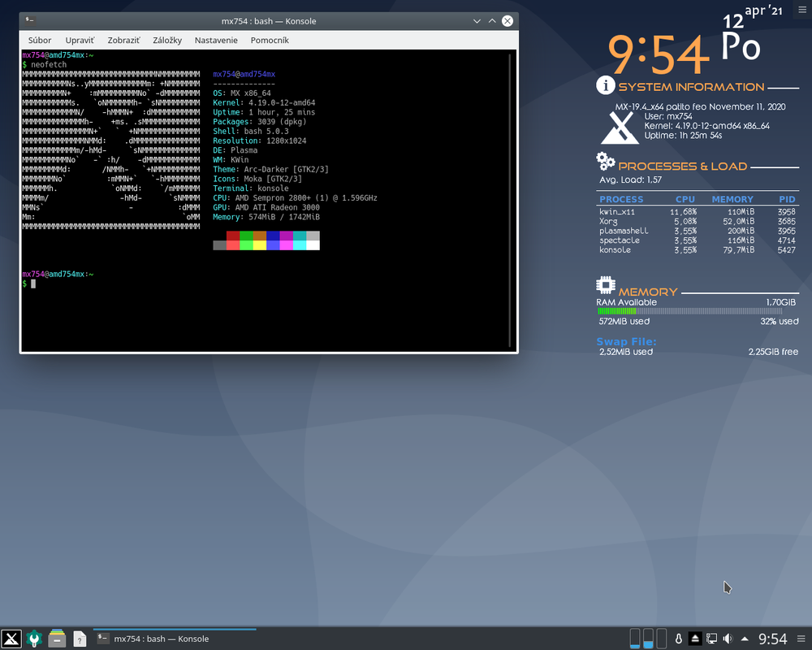
Task: Click the second system load monitor bar
Action: pos(648,638)
